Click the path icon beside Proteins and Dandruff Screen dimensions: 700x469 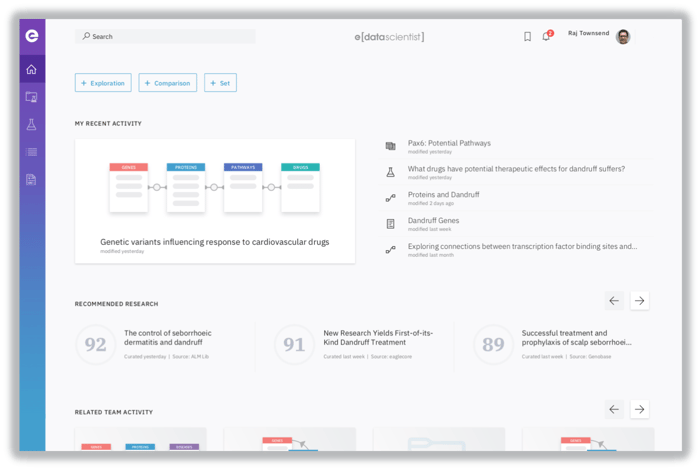coord(390,198)
